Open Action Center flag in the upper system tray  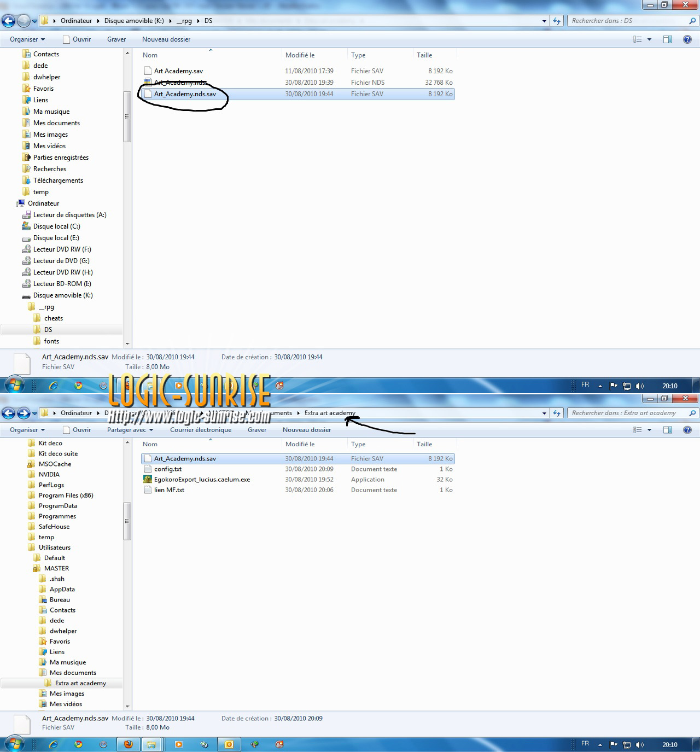614,386
